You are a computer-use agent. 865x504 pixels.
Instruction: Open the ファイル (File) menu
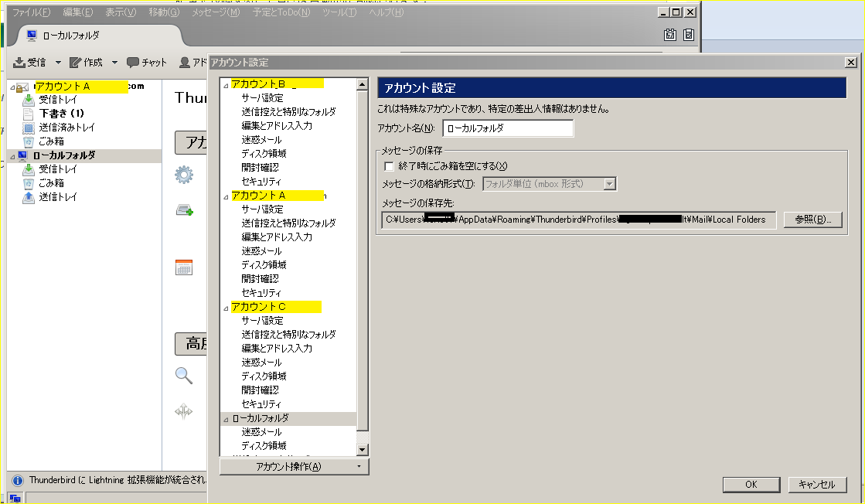pos(31,12)
